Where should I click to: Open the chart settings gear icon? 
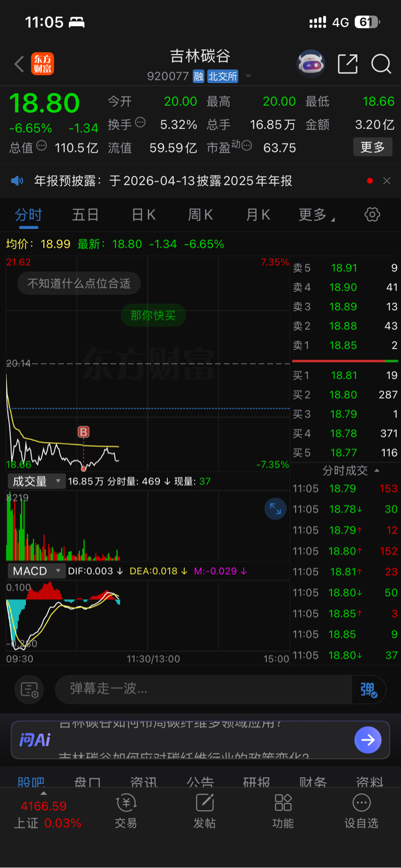pyautogui.click(x=372, y=215)
